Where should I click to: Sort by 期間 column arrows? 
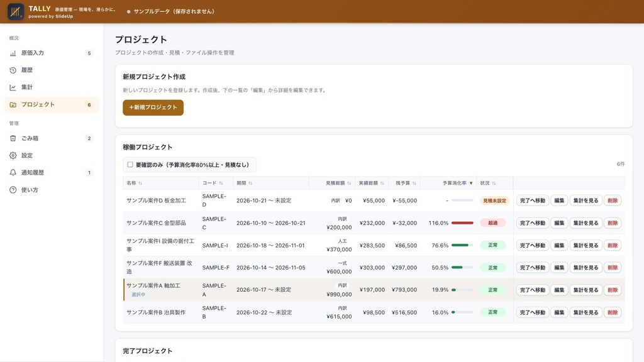pyautogui.click(x=250, y=183)
